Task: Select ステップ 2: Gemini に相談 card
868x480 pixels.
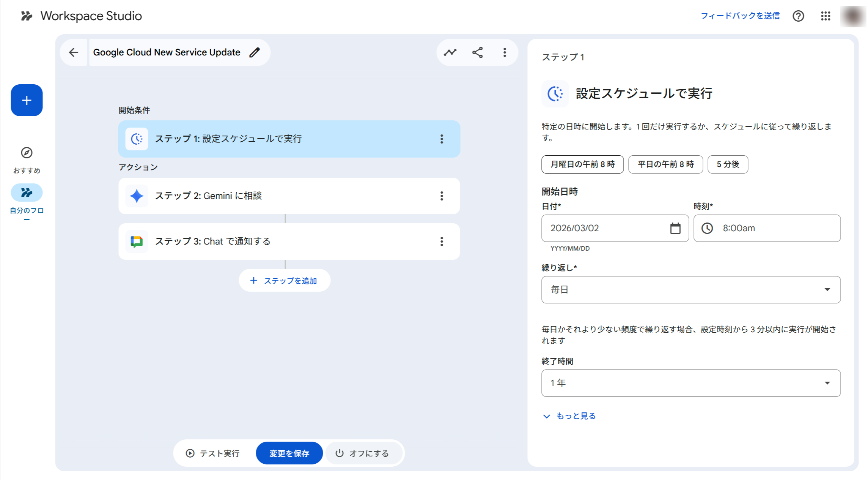Action: point(289,196)
